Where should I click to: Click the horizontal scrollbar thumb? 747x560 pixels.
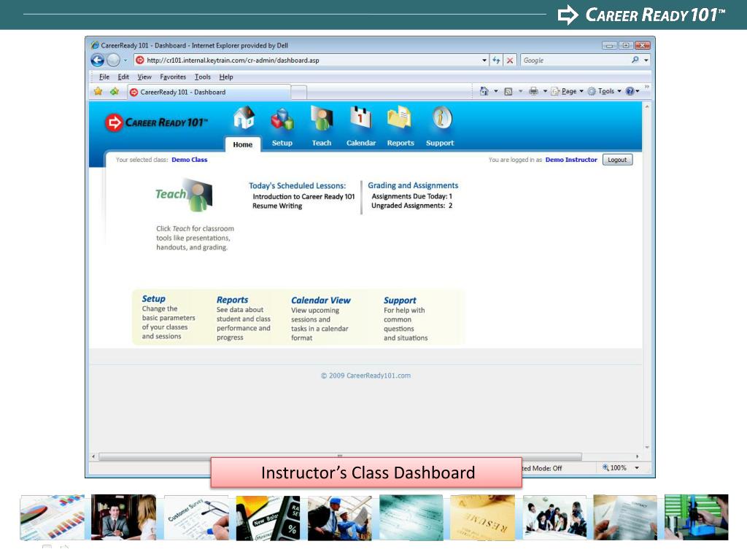click(340, 456)
